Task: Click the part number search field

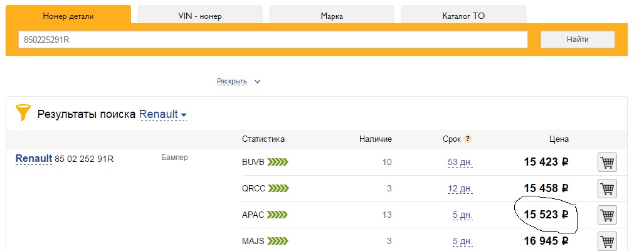Action: (x=272, y=40)
